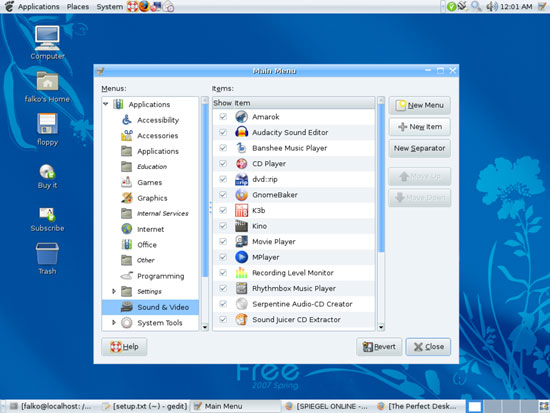Click the Accessories scissors icon
550x413 pixels.
(127, 135)
